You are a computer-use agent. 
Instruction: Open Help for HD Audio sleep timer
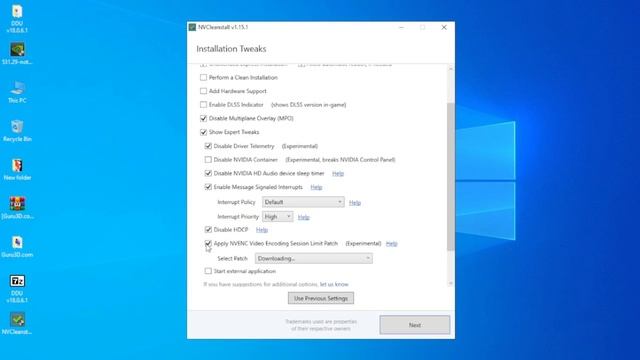click(338, 173)
